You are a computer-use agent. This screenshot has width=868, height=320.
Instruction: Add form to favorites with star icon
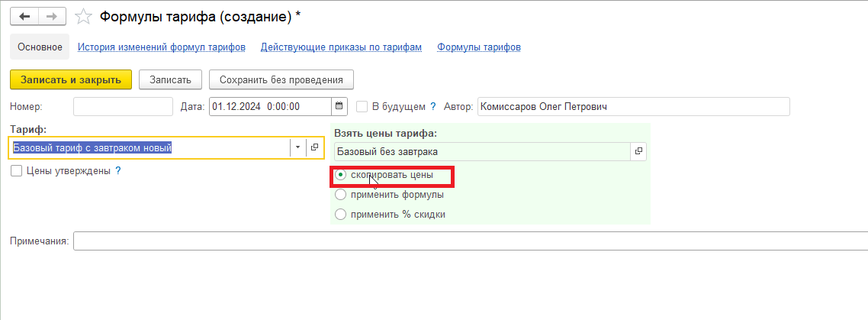(x=83, y=17)
